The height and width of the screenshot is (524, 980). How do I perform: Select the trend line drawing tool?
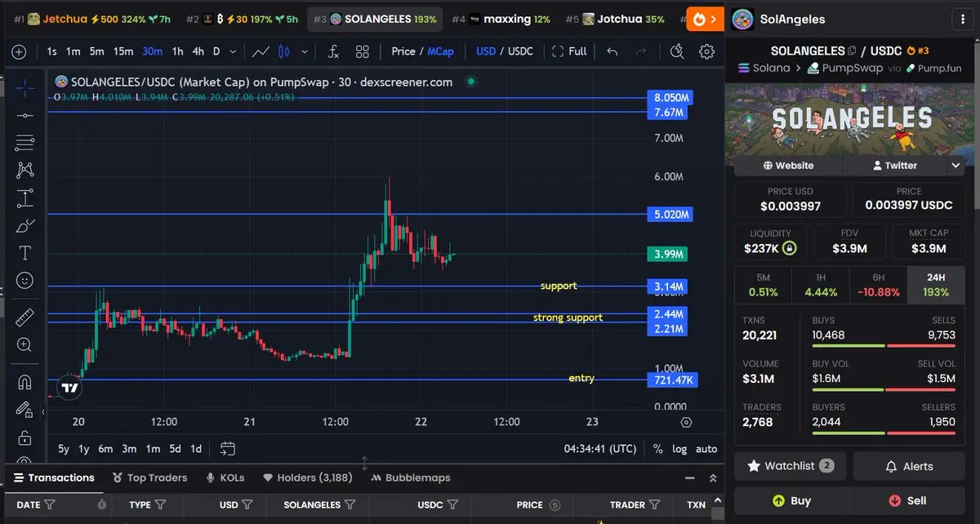pos(25,115)
